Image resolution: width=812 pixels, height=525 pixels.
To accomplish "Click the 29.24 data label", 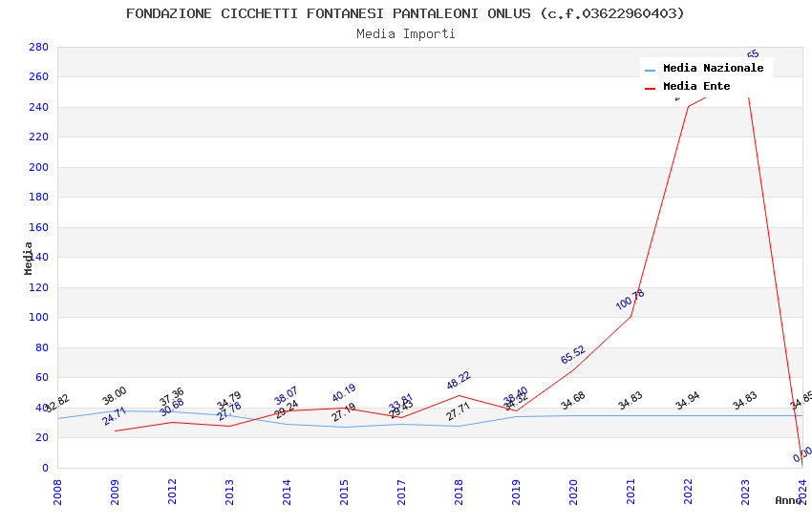I will [x=287, y=409].
